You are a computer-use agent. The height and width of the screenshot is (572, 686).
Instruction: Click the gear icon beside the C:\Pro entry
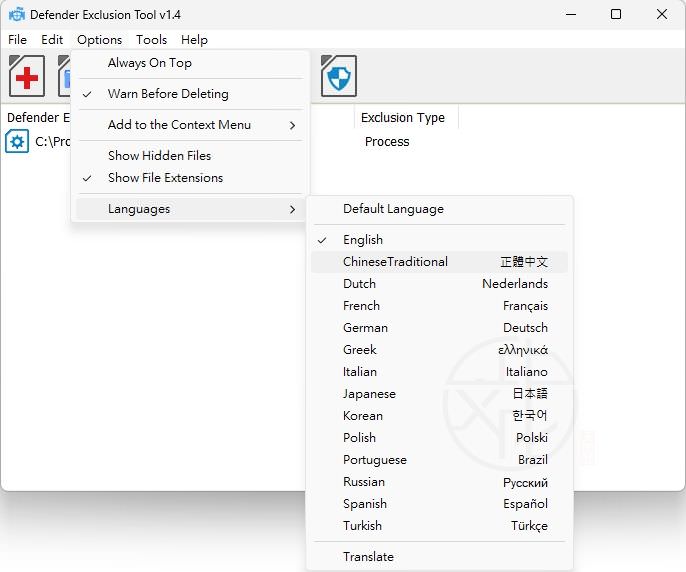click(x=17, y=141)
